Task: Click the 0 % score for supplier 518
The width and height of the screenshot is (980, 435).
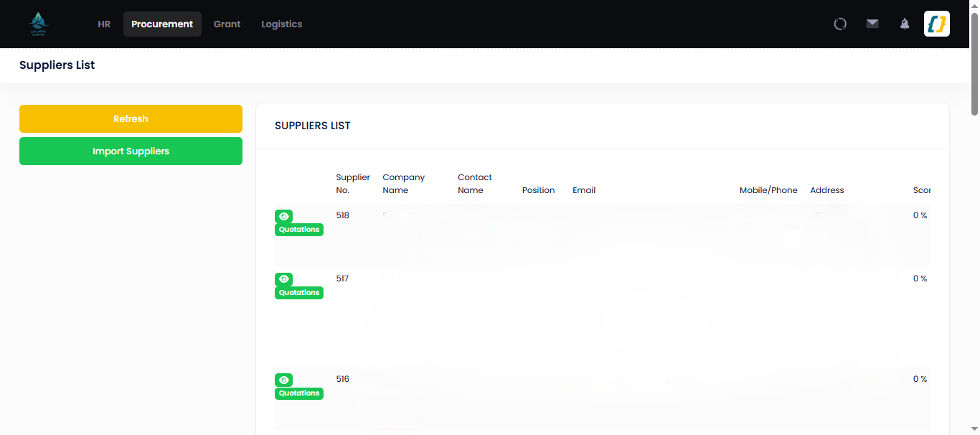Action: click(920, 215)
